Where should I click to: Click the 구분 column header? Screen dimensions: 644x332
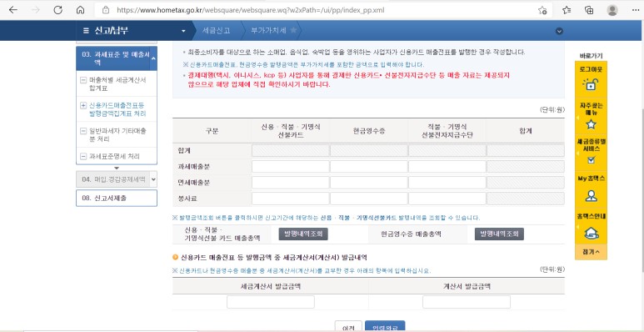tap(212, 131)
